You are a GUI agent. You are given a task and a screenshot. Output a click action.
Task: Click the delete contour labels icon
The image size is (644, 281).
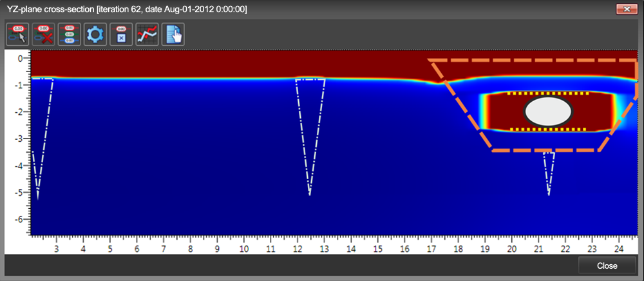pyautogui.click(x=44, y=35)
